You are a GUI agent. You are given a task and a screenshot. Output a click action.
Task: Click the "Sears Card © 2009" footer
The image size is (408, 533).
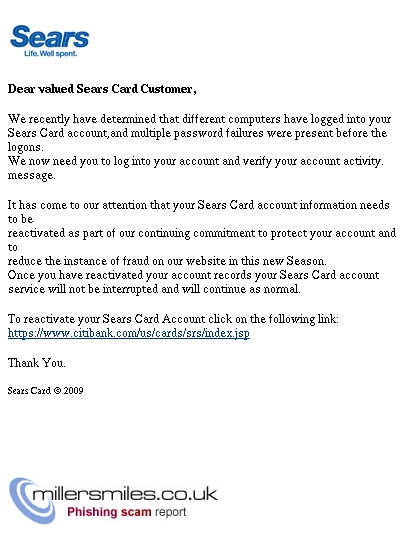point(46,391)
